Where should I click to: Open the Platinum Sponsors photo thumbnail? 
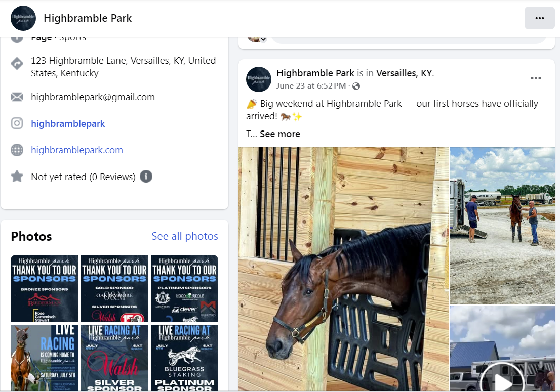pyautogui.click(x=184, y=288)
